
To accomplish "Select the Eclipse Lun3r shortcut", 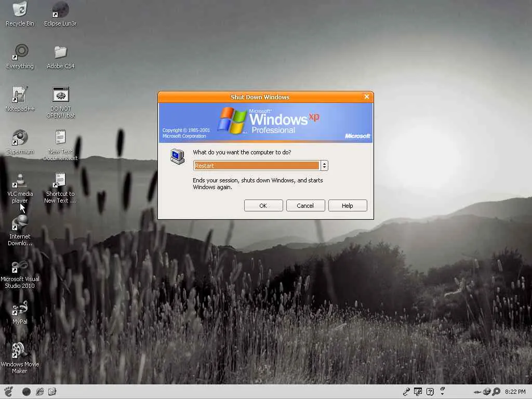I will click(60, 14).
